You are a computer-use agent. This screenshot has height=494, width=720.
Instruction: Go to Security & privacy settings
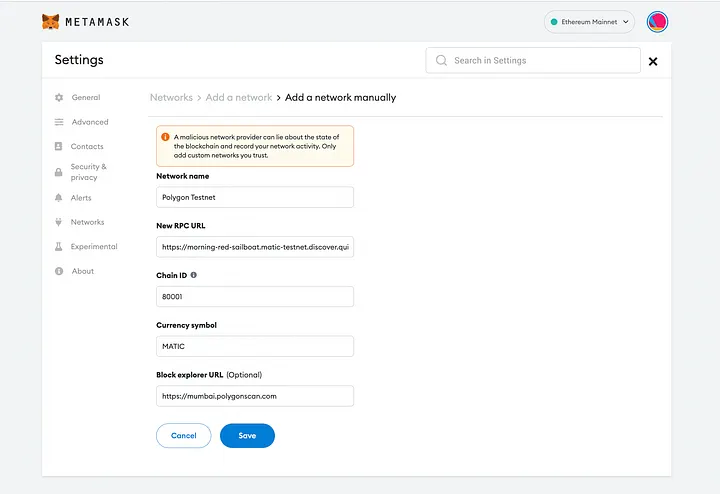tap(88, 172)
